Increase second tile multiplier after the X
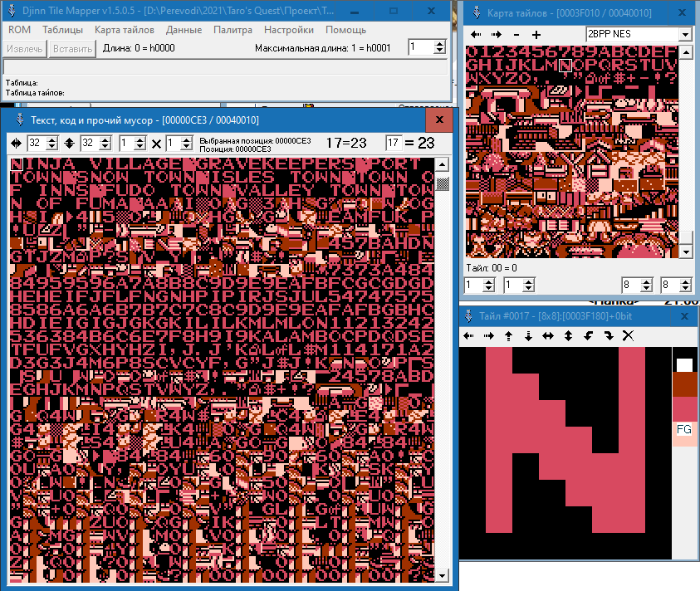This screenshot has width=700, height=591. [187, 139]
